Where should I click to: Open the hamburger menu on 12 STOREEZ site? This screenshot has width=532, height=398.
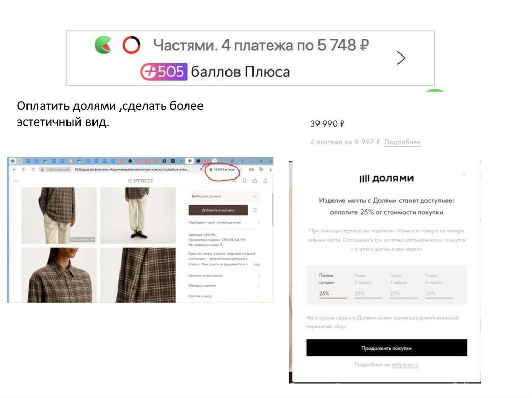click(x=16, y=181)
